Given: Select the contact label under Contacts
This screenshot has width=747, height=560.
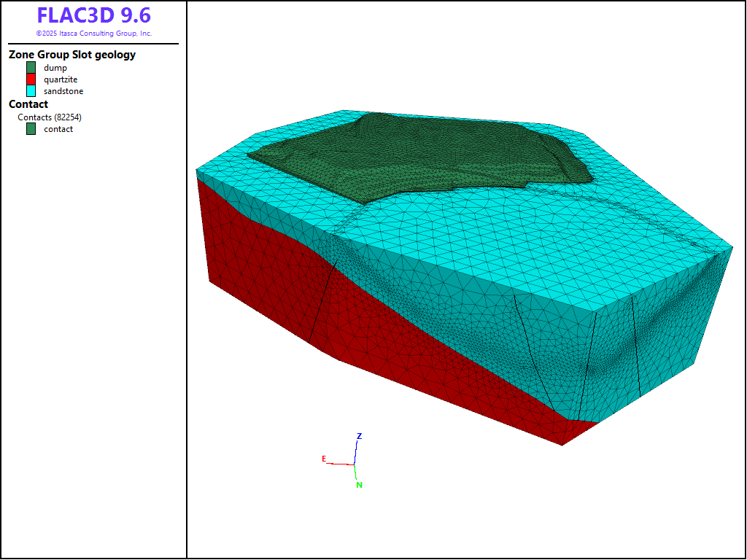Looking at the screenshot, I should 58,129.
